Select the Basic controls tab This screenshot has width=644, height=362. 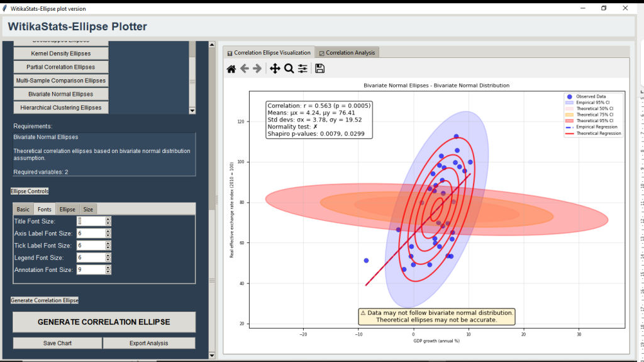23,210
